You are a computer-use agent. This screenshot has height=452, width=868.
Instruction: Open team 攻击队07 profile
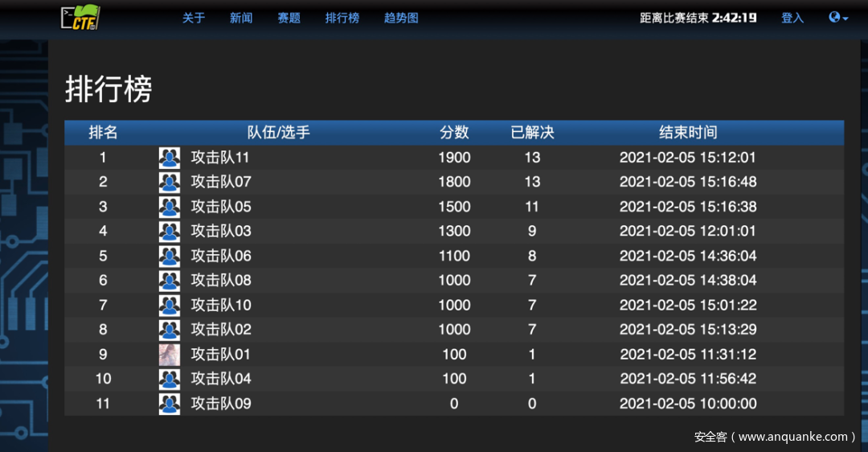221,182
